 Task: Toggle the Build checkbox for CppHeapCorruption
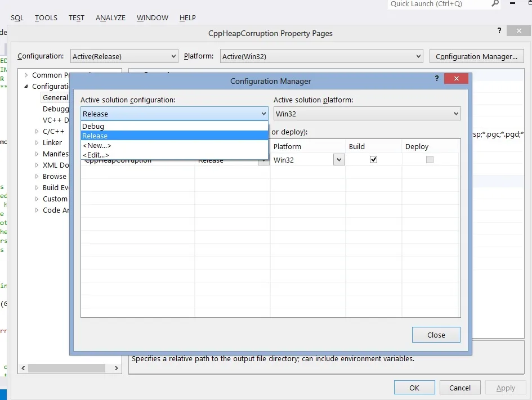pos(373,159)
